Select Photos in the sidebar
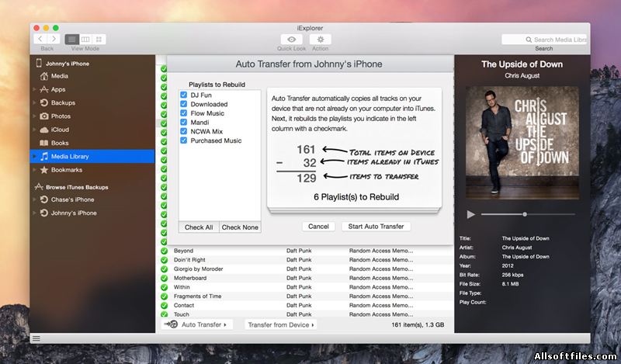The image size is (621, 364). (x=60, y=116)
